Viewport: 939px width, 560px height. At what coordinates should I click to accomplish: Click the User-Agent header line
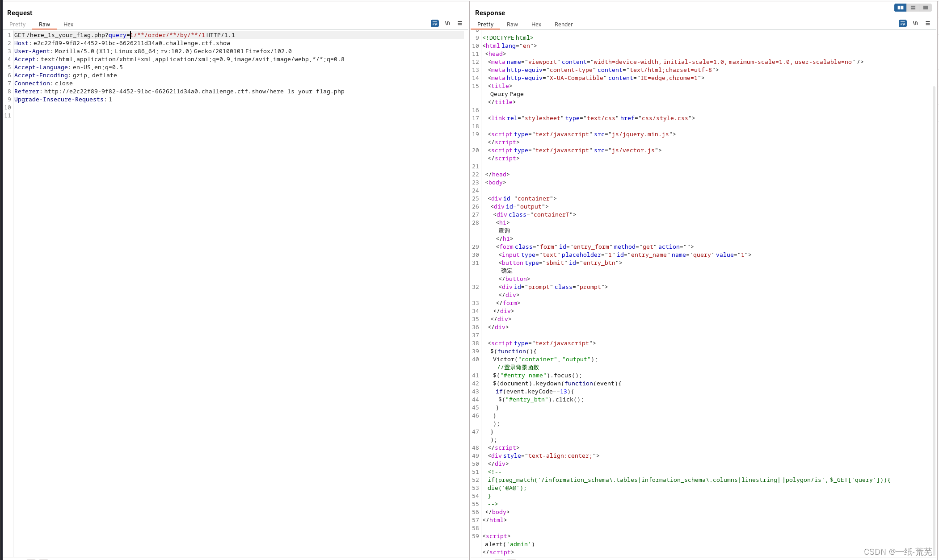point(153,51)
